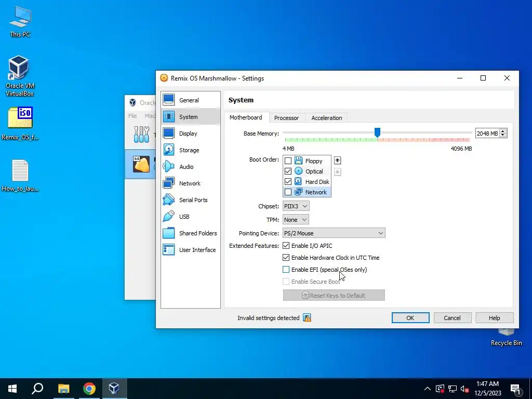This screenshot has height=399, width=532.
Task: Open the Network settings category
Action: (190, 183)
